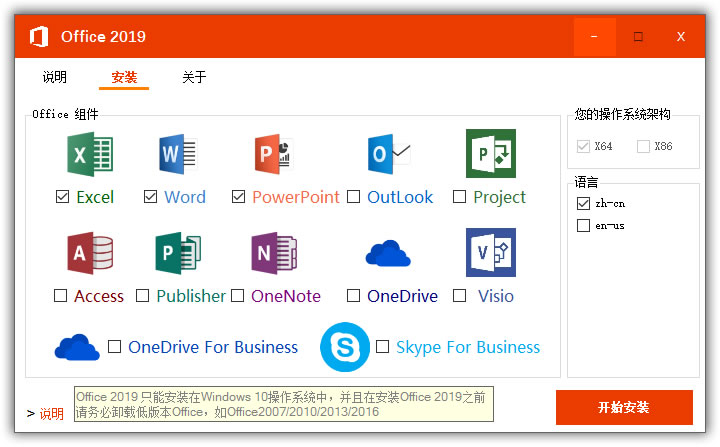Check the Visio checkbox
Viewport: 720px width, 447px height.
click(x=459, y=295)
